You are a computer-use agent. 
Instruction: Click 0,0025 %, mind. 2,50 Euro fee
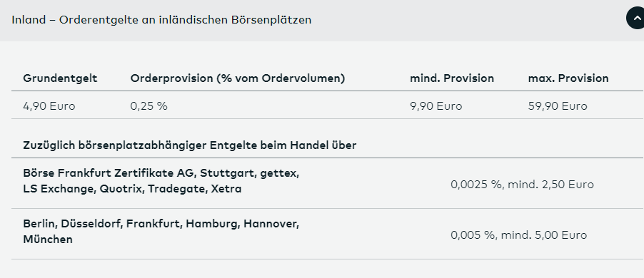point(522,185)
